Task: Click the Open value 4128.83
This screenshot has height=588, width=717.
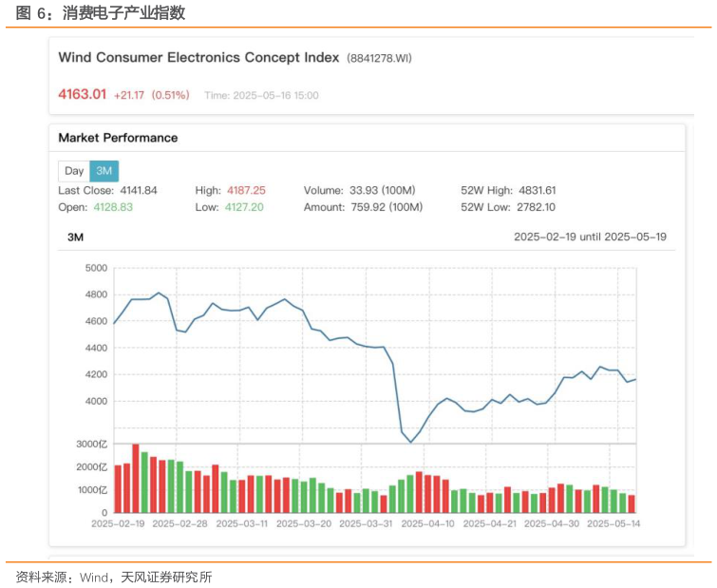Action: click(x=110, y=207)
